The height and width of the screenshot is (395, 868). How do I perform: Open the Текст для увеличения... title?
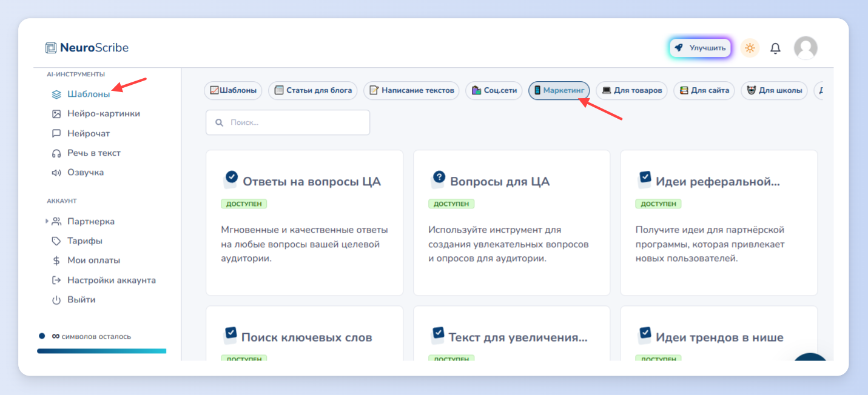pos(518,337)
